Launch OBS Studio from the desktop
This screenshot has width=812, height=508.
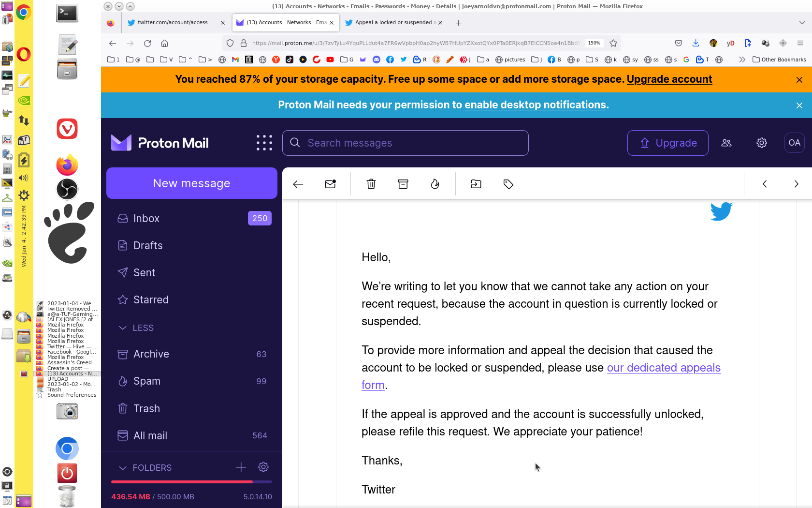click(67, 189)
